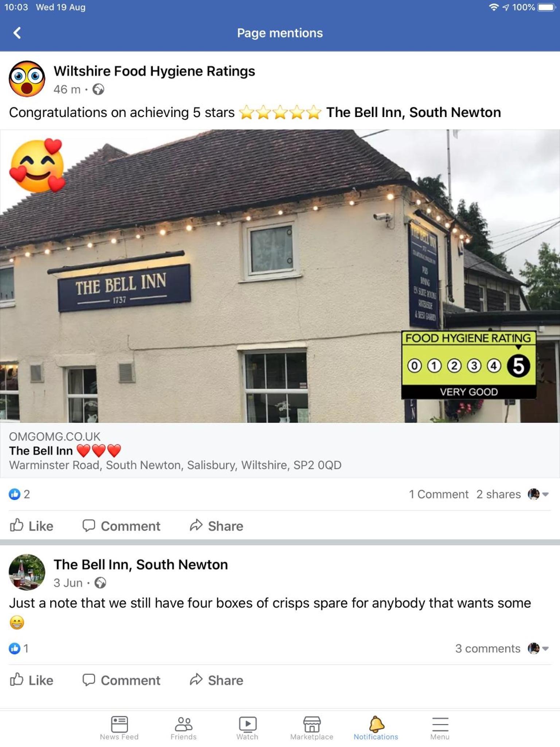The image size is (560, 747).
Task: Go back using the top-left arrow
Action: (x=17, y=33)
